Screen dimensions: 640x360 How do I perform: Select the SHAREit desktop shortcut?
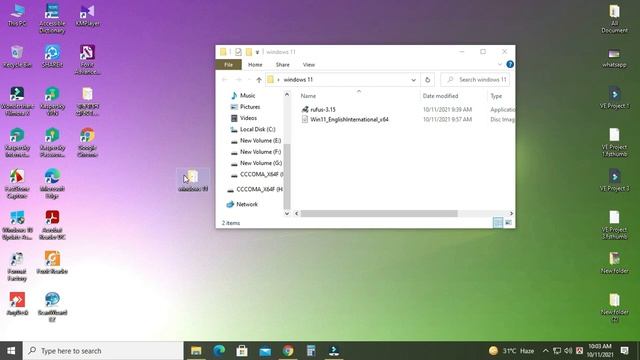[x=52, y=57]
